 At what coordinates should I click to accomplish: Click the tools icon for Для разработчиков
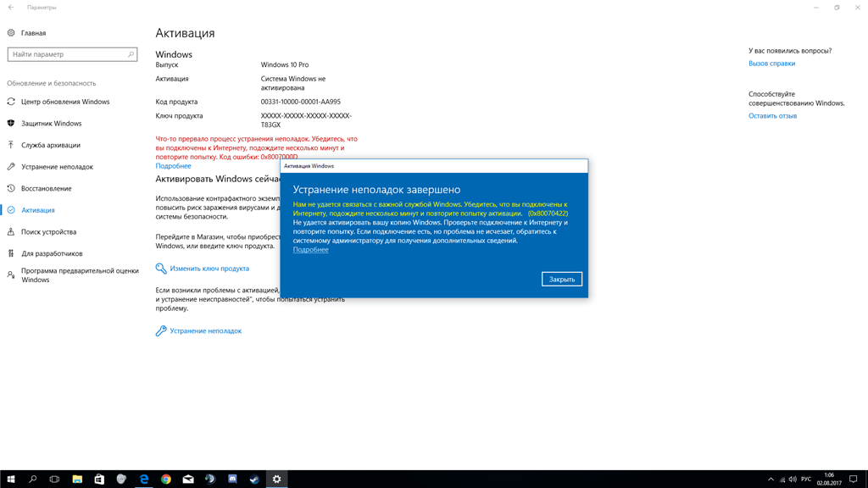tap(11, 253)
